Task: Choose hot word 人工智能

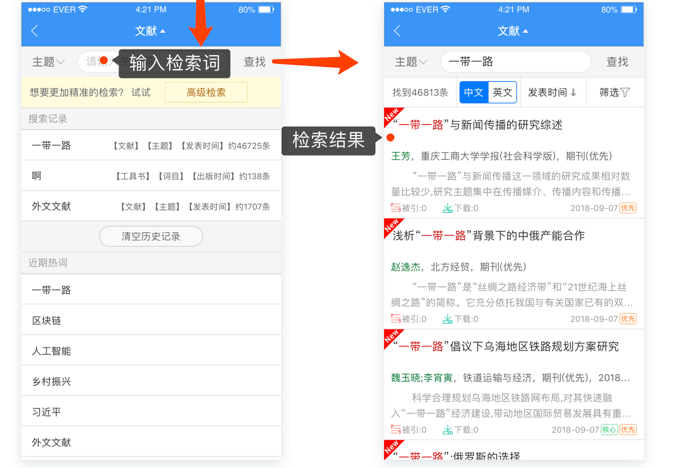Action: click(151, 351)
